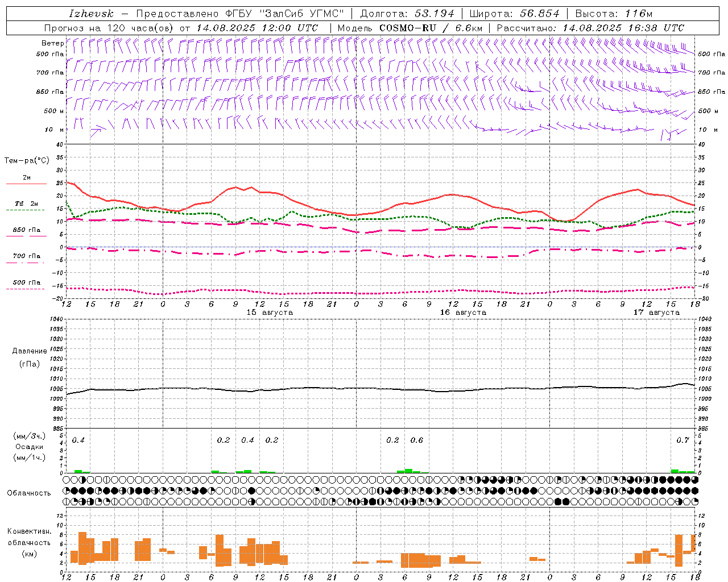Click the Рассчитано: 14.08.2025 16:38 UTC timestamp

pos(590,28)
